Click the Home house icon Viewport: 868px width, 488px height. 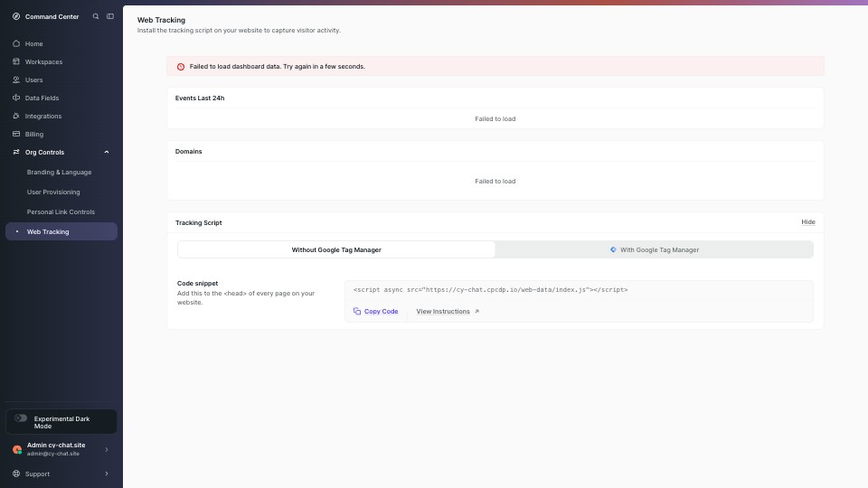pos(16,43)
